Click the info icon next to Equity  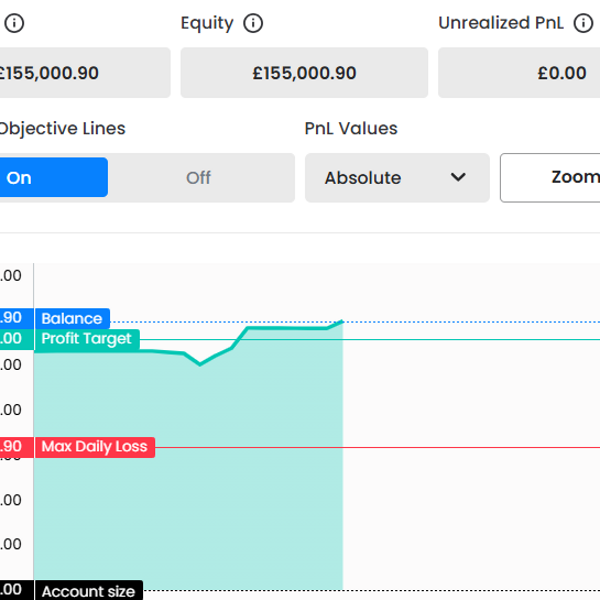pos(254,23)
